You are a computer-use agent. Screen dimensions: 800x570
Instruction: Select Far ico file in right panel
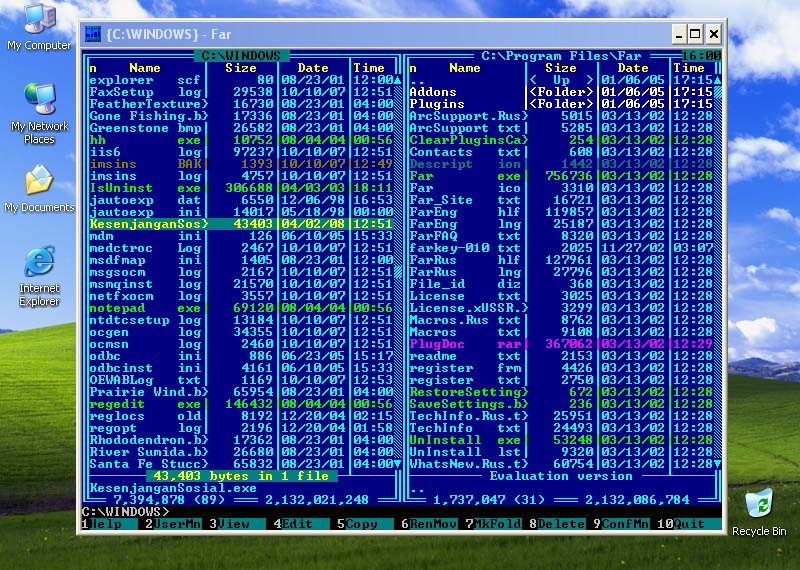coord(561,188)
